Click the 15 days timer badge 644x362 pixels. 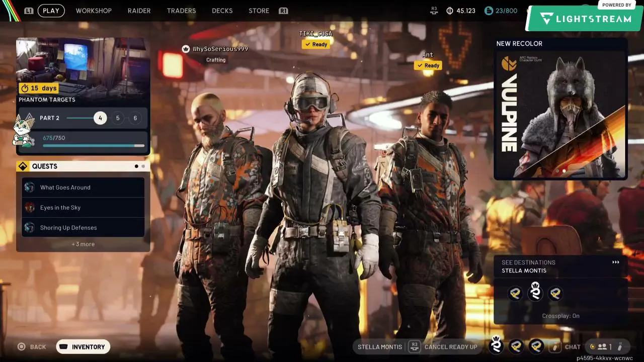pyautogui.click(x=39, y=88)
